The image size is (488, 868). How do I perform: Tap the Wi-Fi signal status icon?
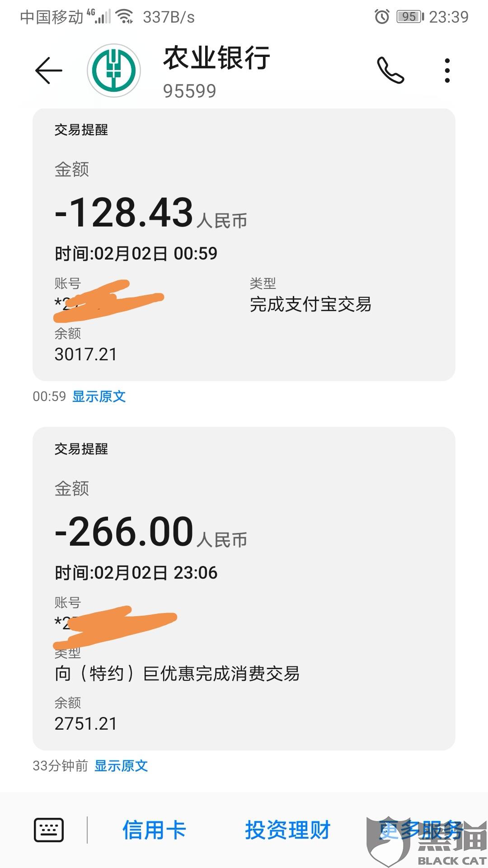click(124, 17)
